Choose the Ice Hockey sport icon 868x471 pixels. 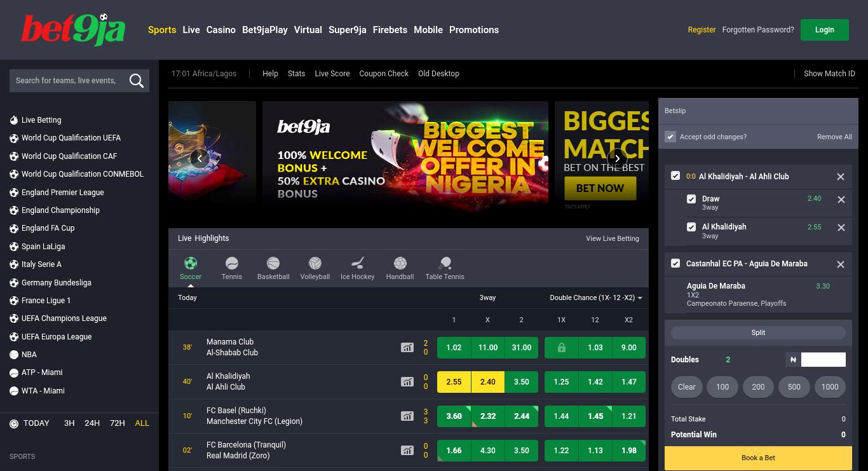[357, 268]
